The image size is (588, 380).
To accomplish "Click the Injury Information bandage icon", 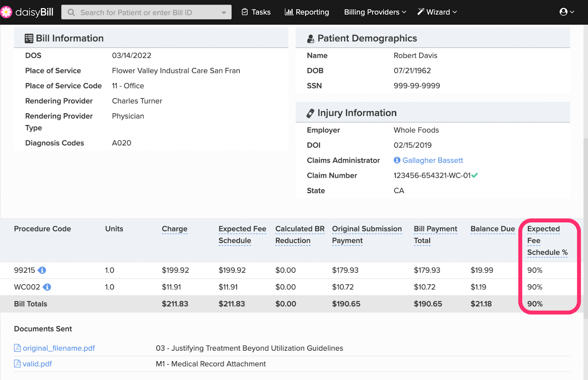I will click(311, 113).
